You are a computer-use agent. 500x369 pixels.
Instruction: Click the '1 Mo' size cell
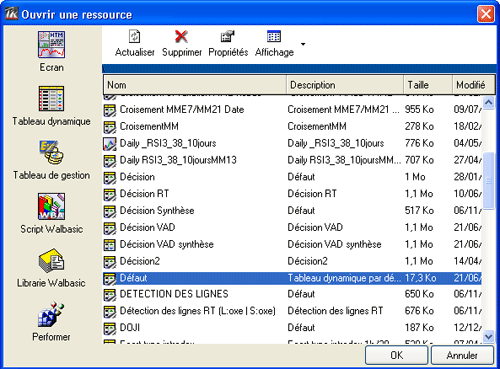point(415,177)
